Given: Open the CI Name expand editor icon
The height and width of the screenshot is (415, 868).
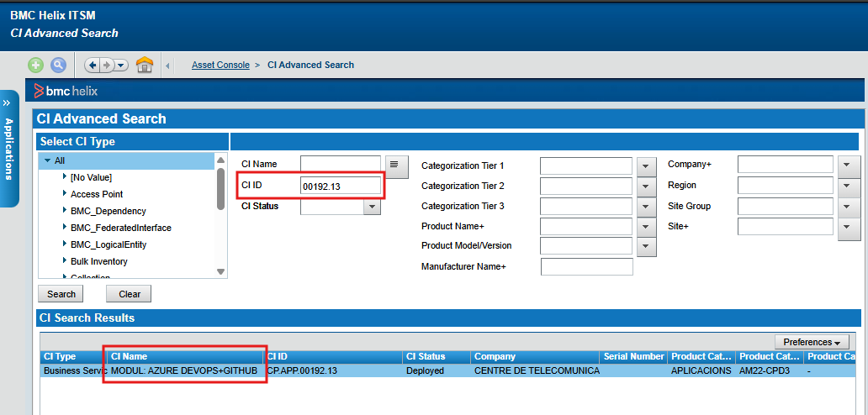Looking at the screenshot, I should coord(396,167).
